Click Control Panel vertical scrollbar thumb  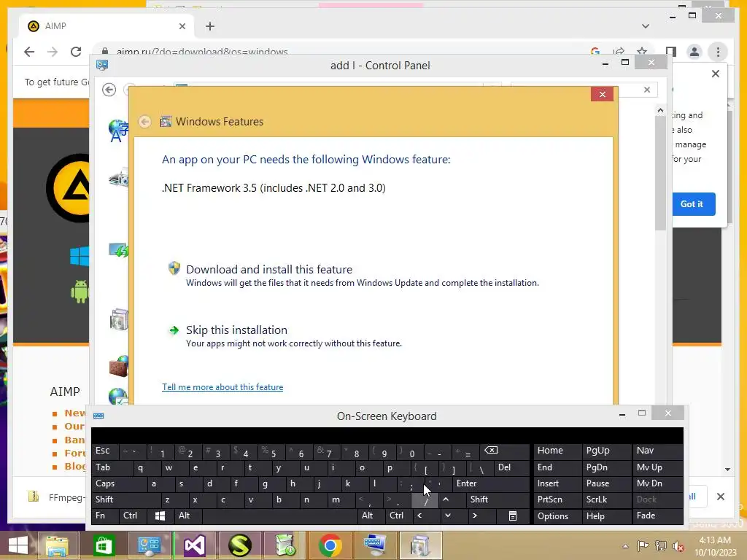point(659,174)
